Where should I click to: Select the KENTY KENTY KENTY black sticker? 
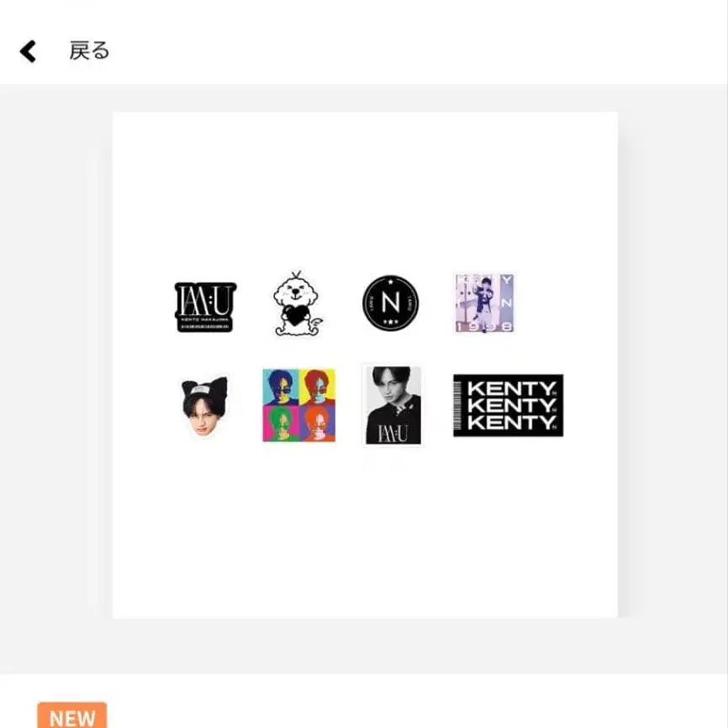[x=509, y=405]
